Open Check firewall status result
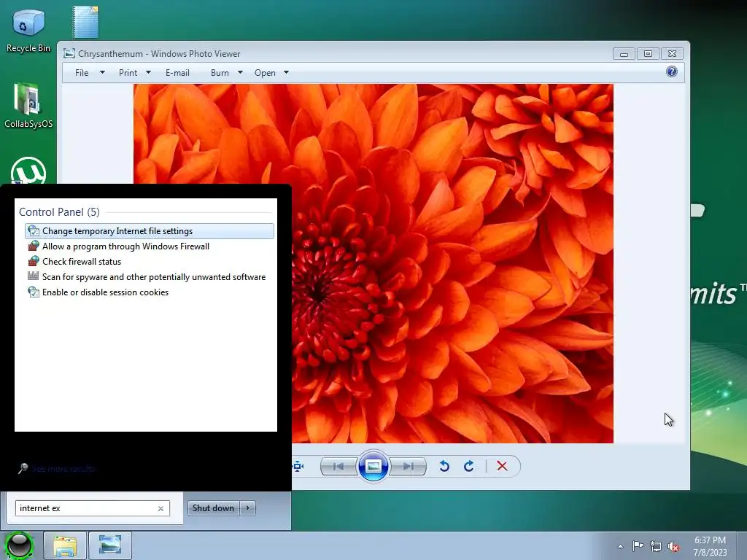The width and height of the screenshot is (747, 560). [x=150, y=262]
